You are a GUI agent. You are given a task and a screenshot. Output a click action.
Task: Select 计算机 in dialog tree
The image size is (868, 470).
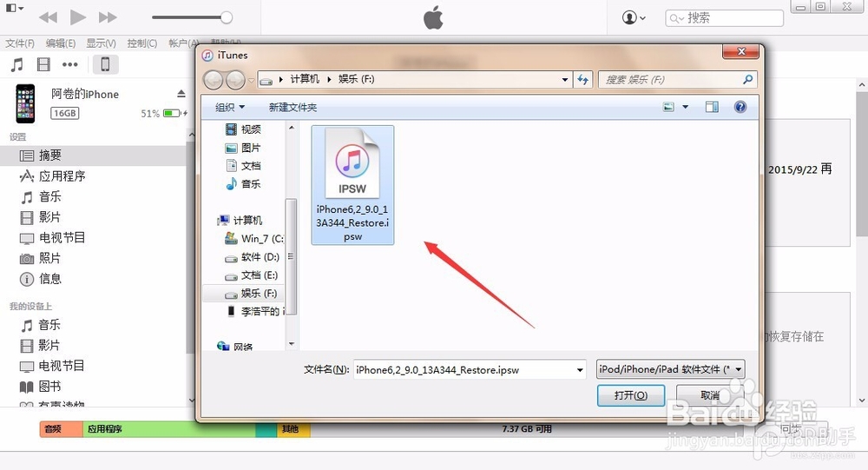coord(240,220)
